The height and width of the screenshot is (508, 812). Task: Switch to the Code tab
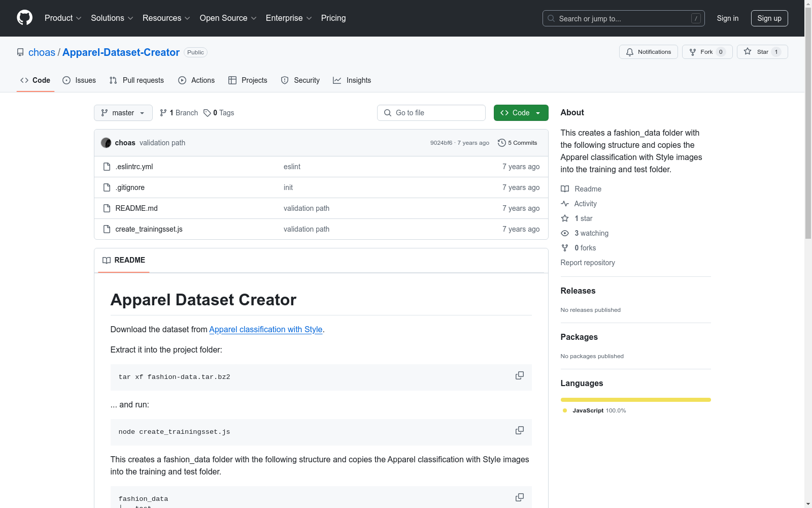click(x=36, y=80)
